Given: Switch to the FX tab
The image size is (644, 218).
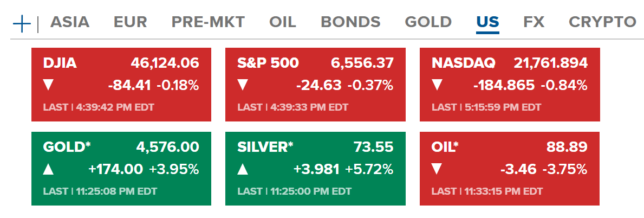Looking at the screenshot, I should (x=534, y=22).
